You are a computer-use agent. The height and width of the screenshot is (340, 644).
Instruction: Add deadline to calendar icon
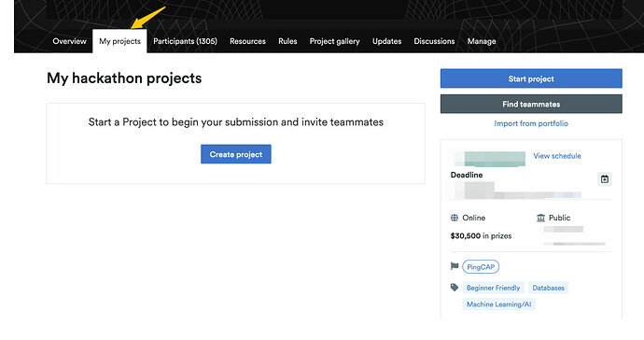[x=605, y=178]
